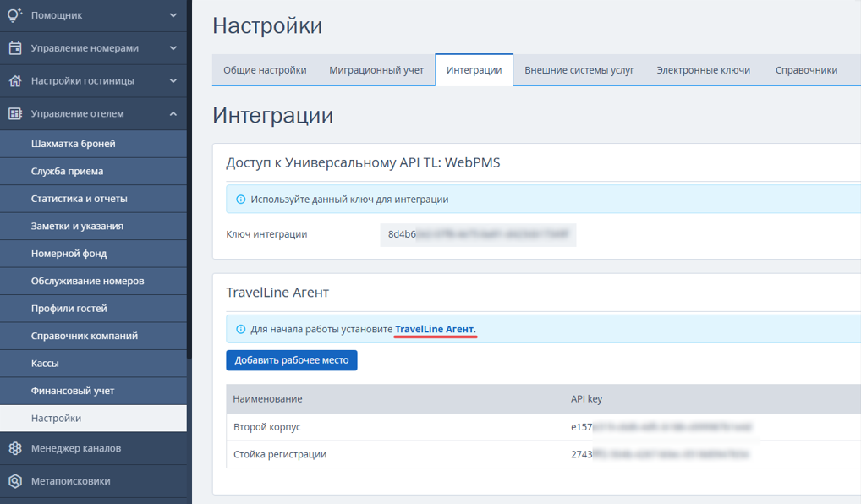Open Шахматка броней in sidebar

tap(93, 144)
